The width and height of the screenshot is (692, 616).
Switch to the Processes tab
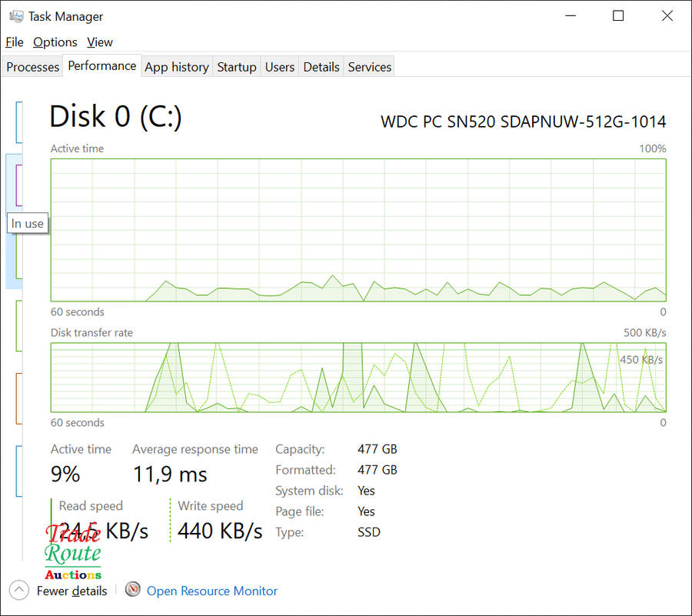pyautogui.click(x=32, y=67)
